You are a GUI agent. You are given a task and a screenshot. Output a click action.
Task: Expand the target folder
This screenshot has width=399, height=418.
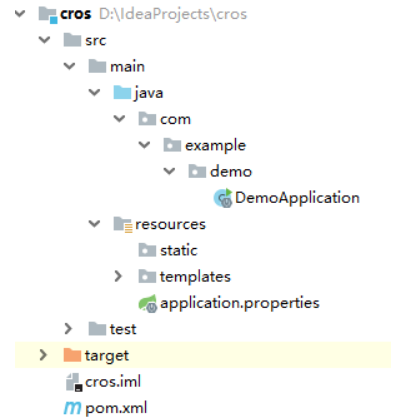point(43,355)
